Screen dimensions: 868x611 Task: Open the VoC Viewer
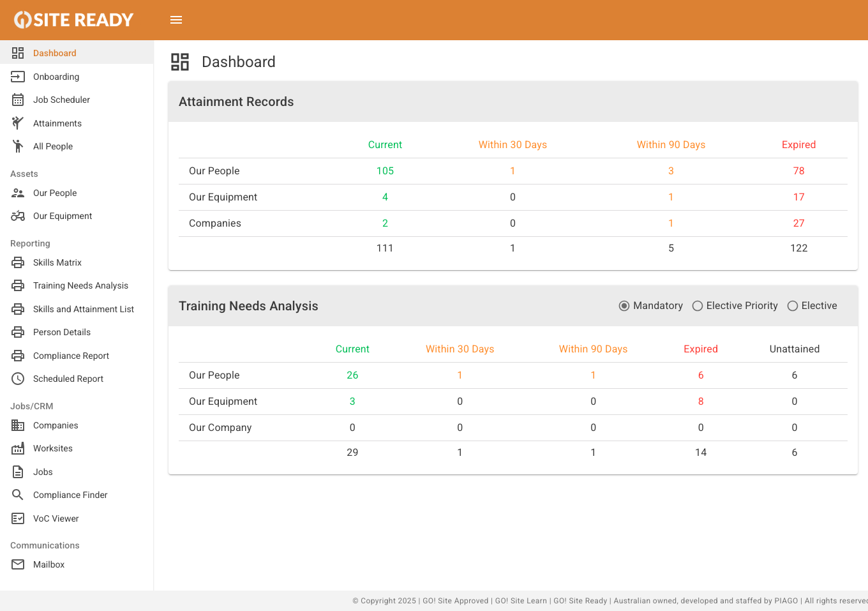(x=77, y=518)
